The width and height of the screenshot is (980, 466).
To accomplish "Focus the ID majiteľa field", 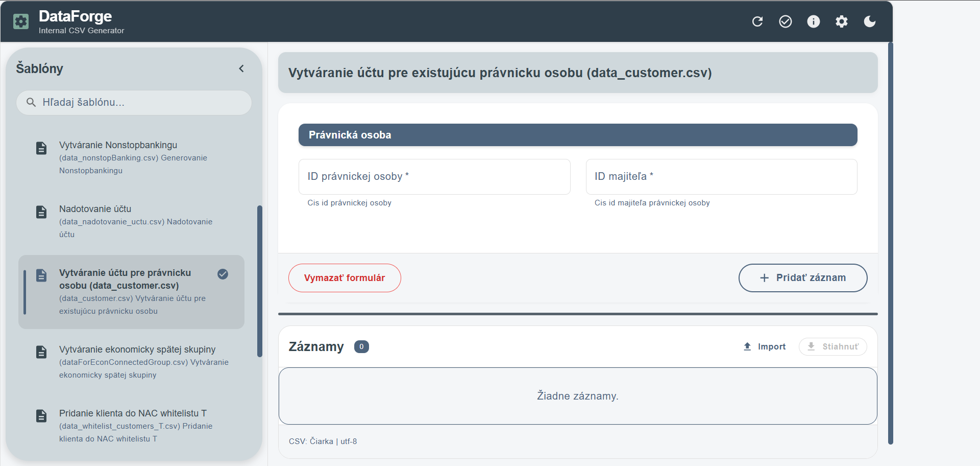I will [721, 177].
